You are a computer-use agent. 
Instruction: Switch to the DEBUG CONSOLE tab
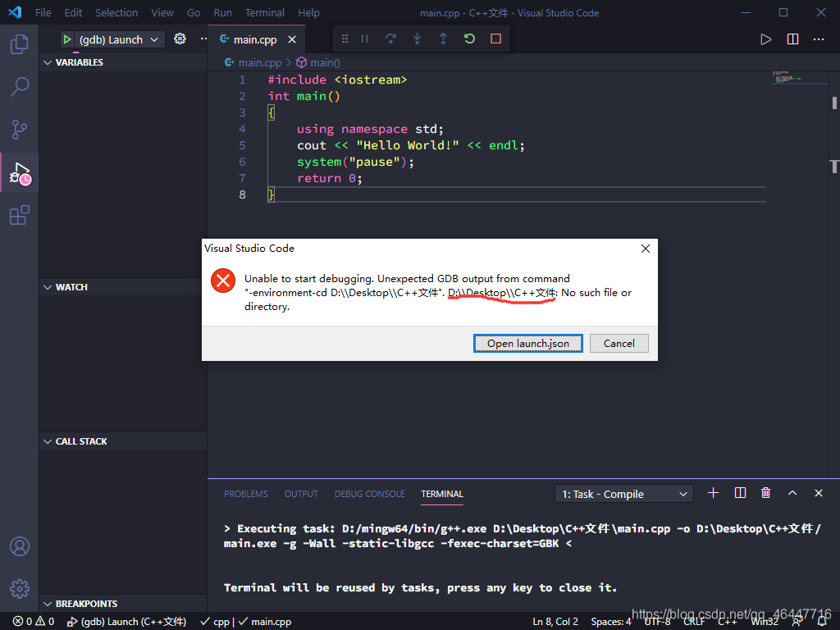pos(369,493)
